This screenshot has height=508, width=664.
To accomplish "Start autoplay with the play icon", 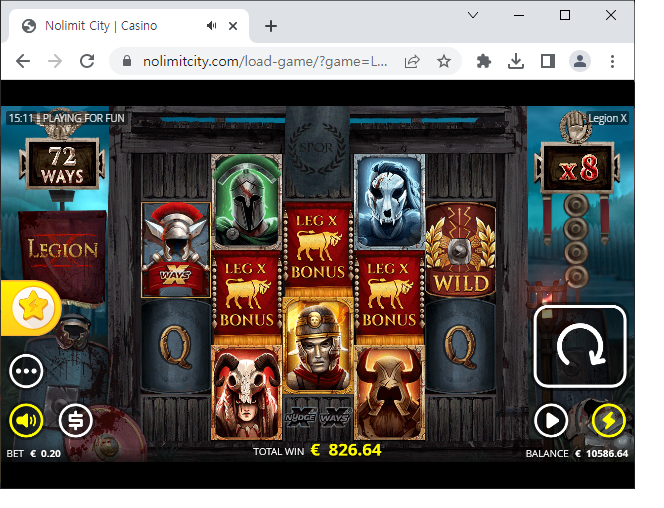I will pyautogui.click(x=551, y=421).
